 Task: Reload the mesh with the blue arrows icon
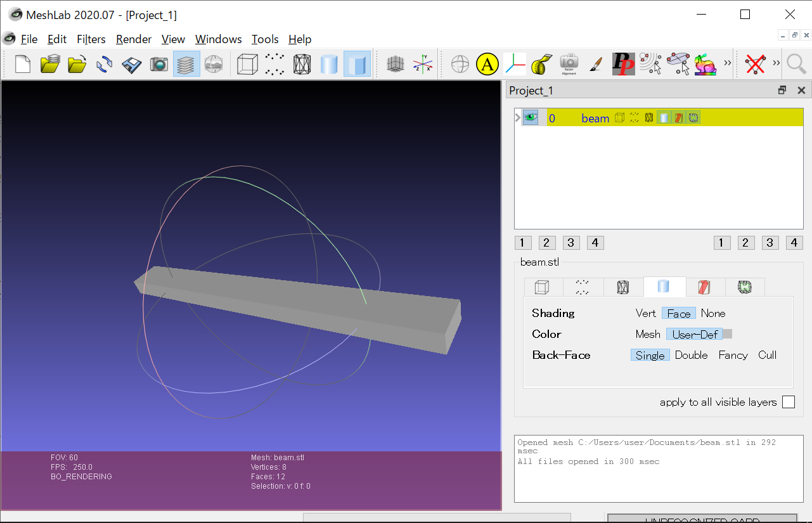104,64
